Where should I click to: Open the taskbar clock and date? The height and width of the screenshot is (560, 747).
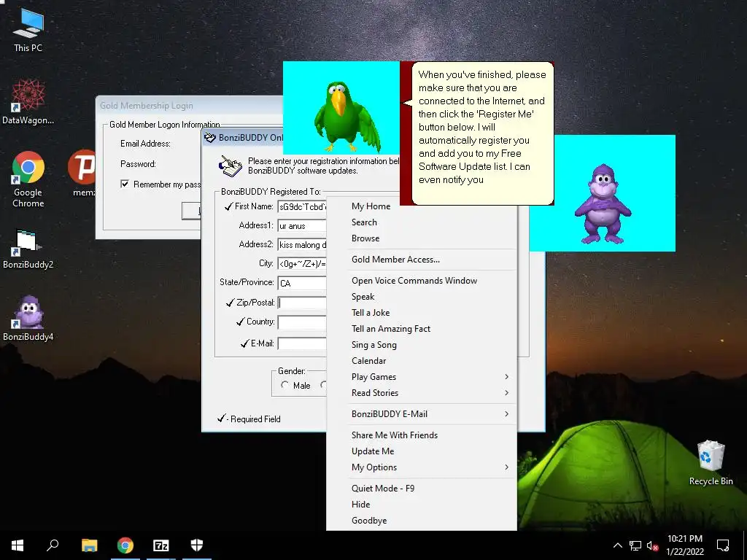point(685,545)
